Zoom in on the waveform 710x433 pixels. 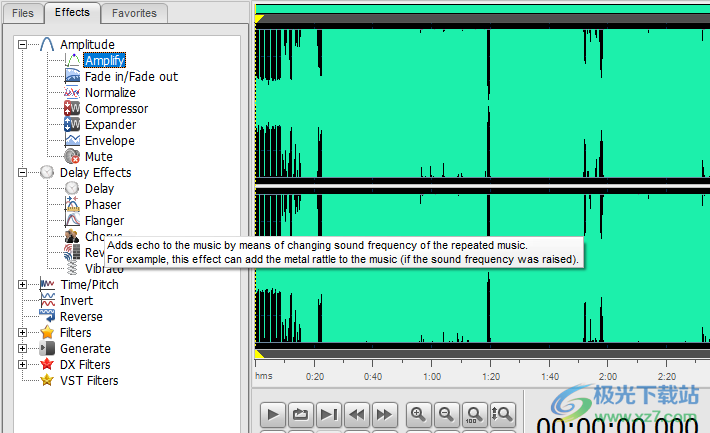coord(419,414)
